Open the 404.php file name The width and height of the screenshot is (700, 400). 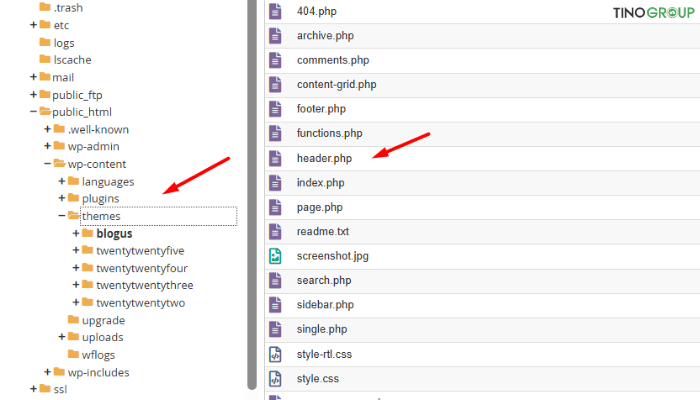pyautogui.click(x=317, y=11)
